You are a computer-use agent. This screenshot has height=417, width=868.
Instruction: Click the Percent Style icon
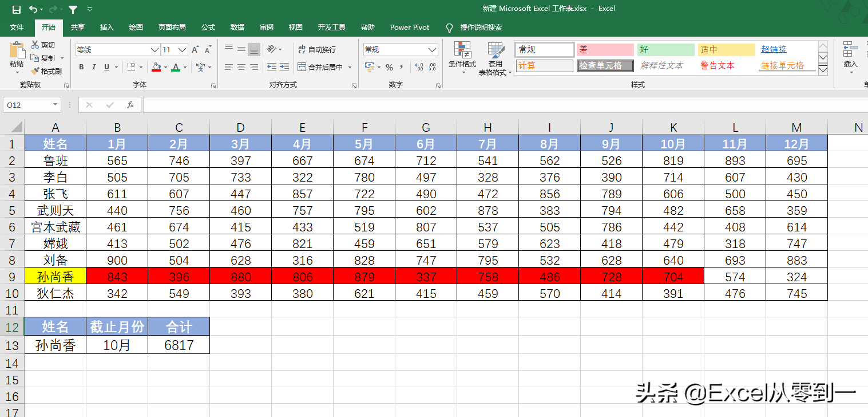coord(390,67)
